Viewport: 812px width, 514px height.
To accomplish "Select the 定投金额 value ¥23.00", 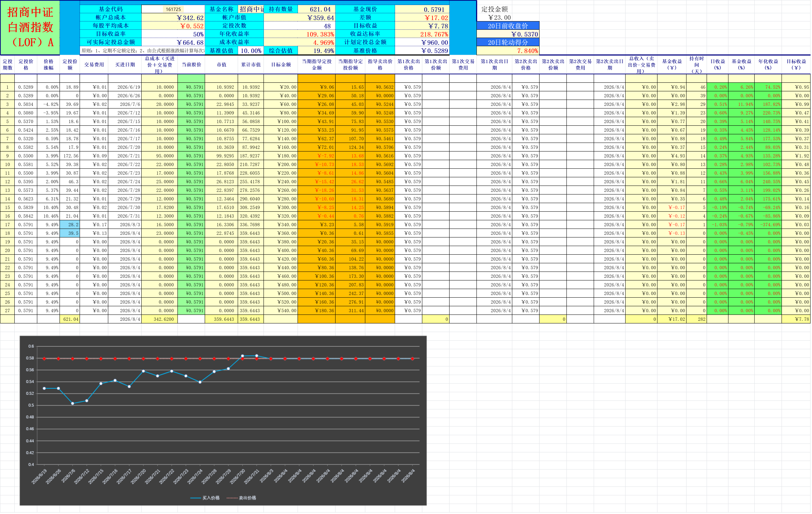I will click(499, 18).
